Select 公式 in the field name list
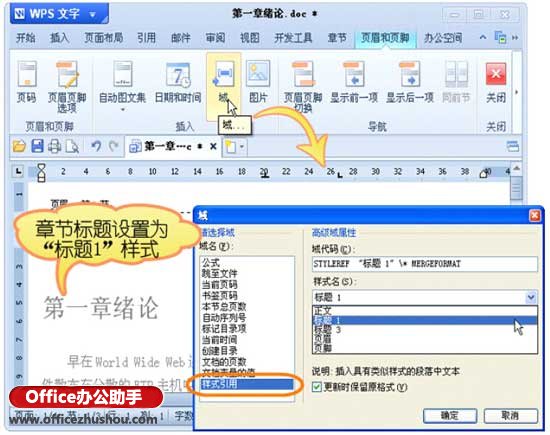This screenshot has width=550, height=435. pyautogui.click(x=210, y=262)
